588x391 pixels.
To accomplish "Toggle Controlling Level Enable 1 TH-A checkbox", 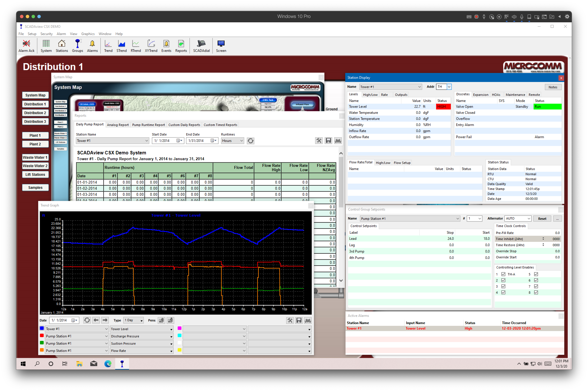I will coord(503,274).
